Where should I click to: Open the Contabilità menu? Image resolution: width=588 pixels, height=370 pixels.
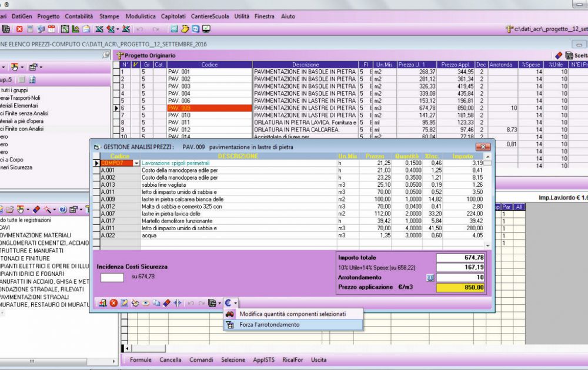pos(79,16)
